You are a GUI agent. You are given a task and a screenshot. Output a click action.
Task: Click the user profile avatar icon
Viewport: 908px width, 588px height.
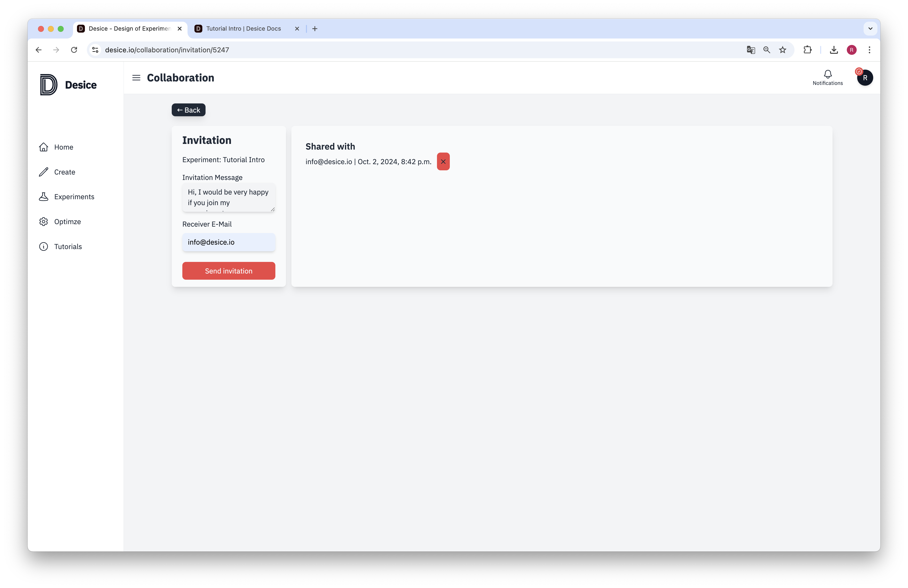pos(865,78)
